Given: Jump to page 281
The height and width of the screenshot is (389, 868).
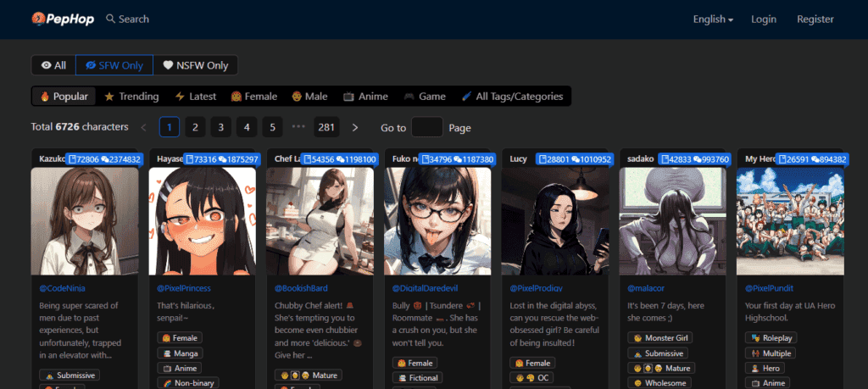Looking at the screenshot, I should pos(326,127).
